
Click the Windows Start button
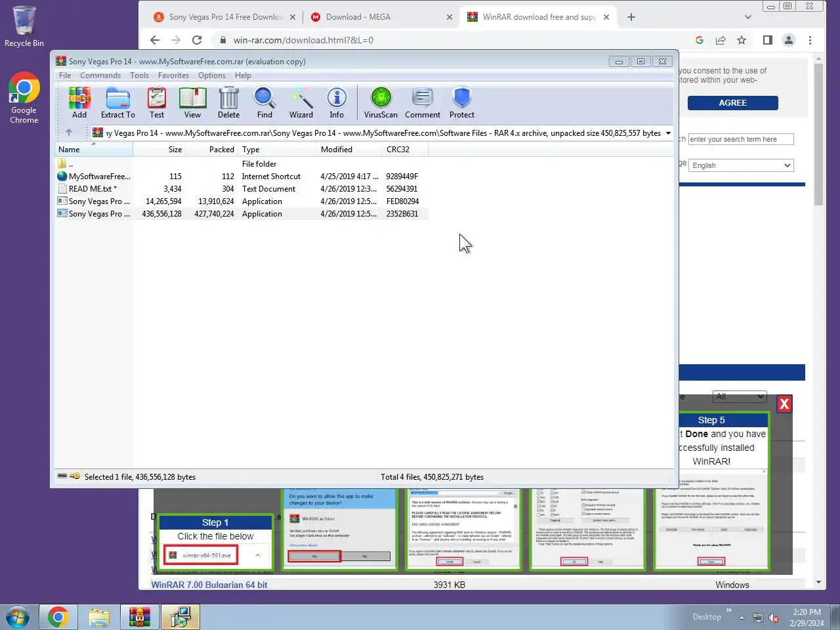pos(18,618)
